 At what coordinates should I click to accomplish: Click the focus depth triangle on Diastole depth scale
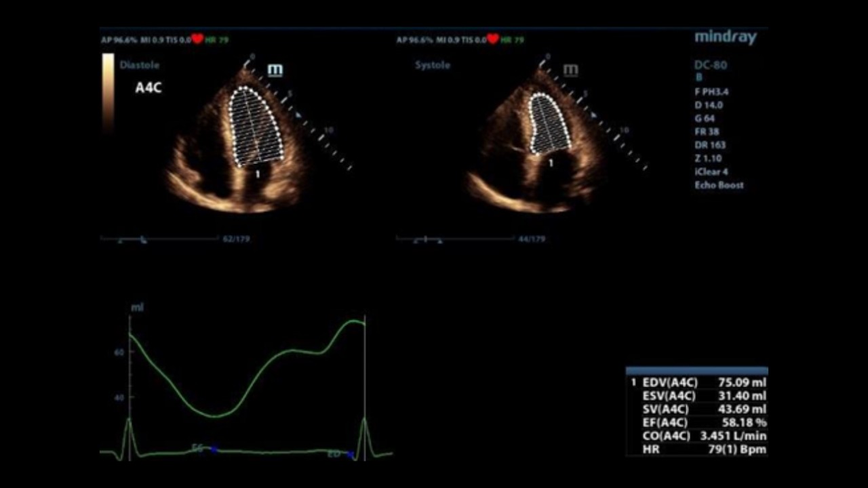click(x=298, y=115)
